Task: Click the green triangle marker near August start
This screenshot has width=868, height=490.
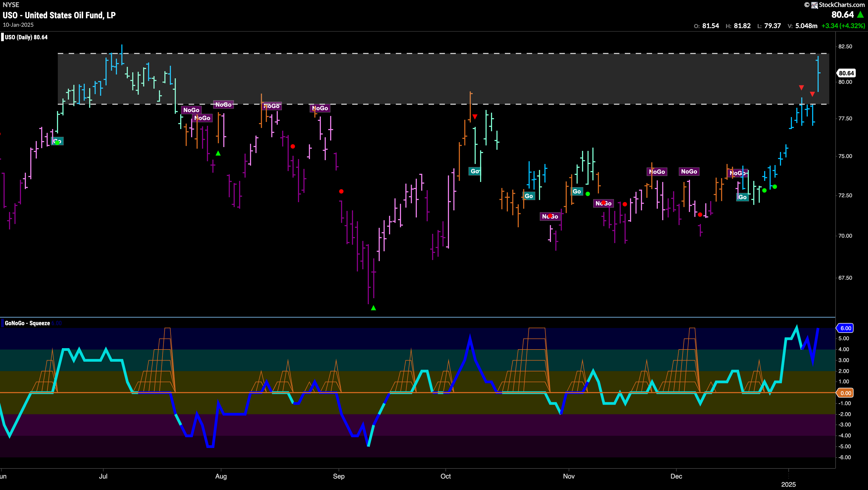Action: (x=218, y=153)
